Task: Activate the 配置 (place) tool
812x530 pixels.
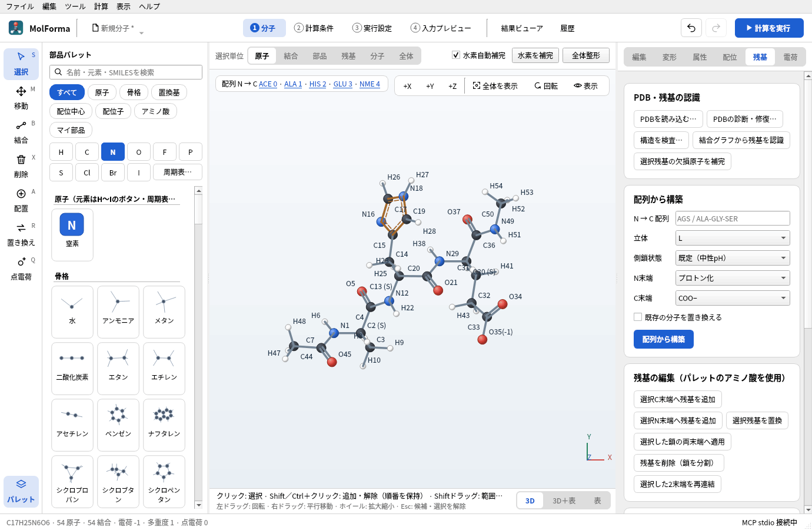Action: [21, 200]
